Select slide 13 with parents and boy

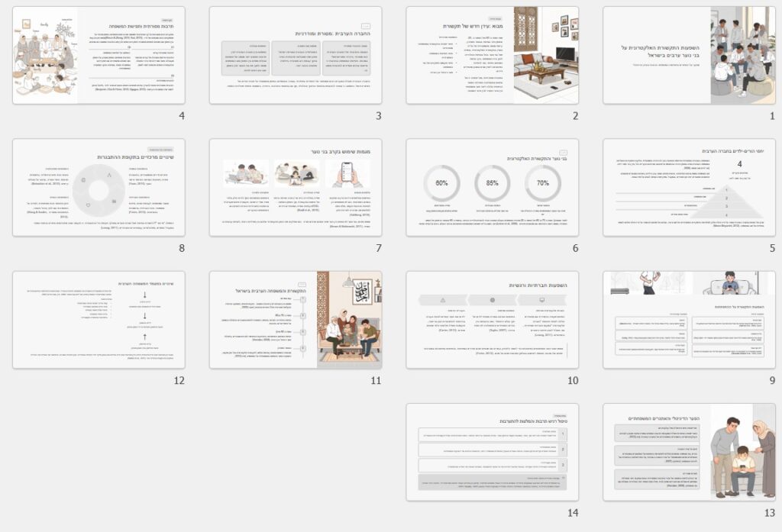689,452
